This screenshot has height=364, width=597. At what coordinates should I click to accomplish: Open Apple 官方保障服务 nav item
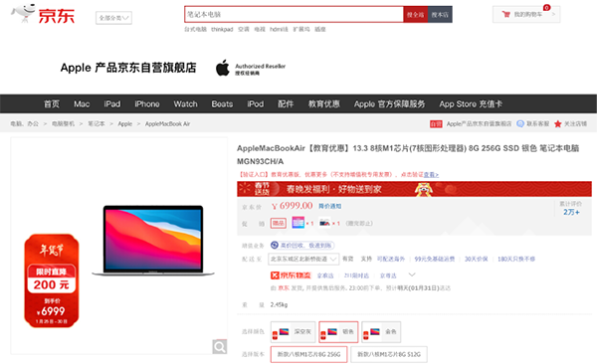tap(389, 104)
